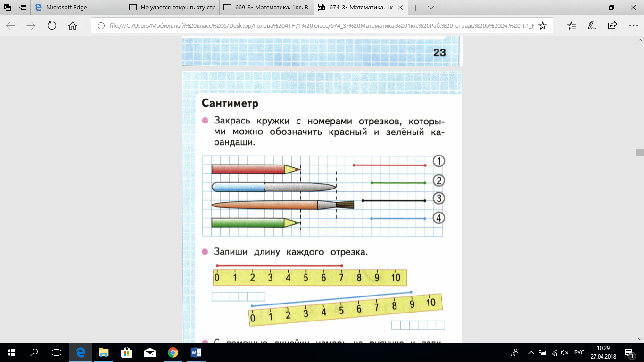Switch to the '669_3- Математика. 1кл.' tab
Viewport: 644px width, 362px height.
(267, 8)
